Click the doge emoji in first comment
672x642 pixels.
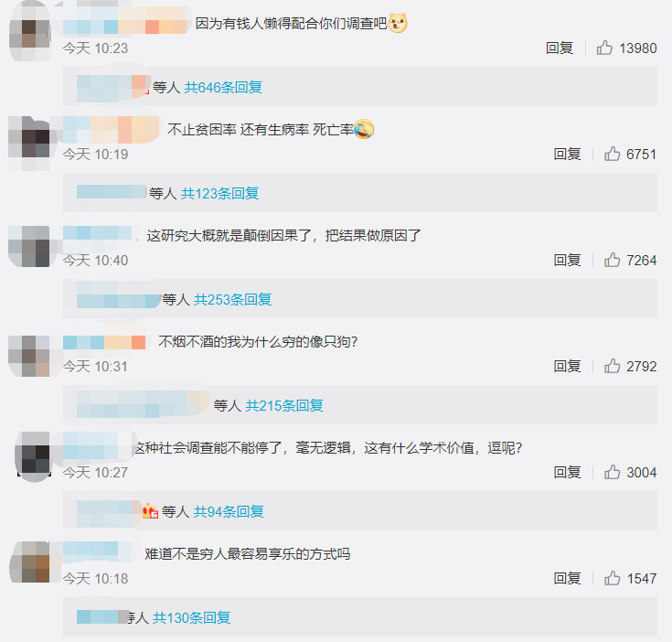pyautogui.click(x=398, y=23)
